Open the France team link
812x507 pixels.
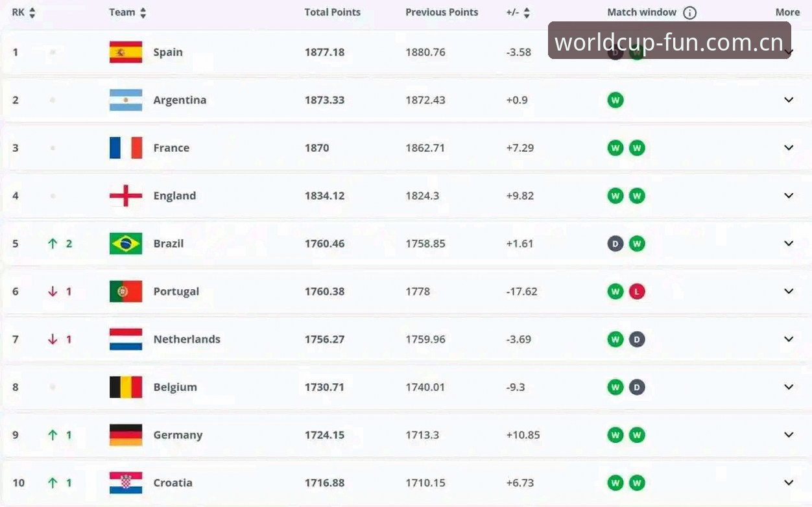point(171,148)
